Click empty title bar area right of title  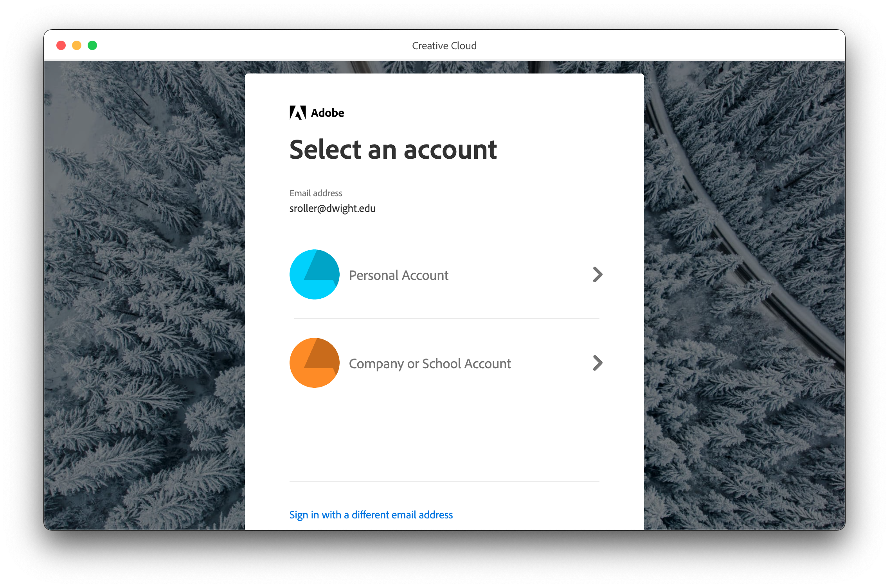665,45
